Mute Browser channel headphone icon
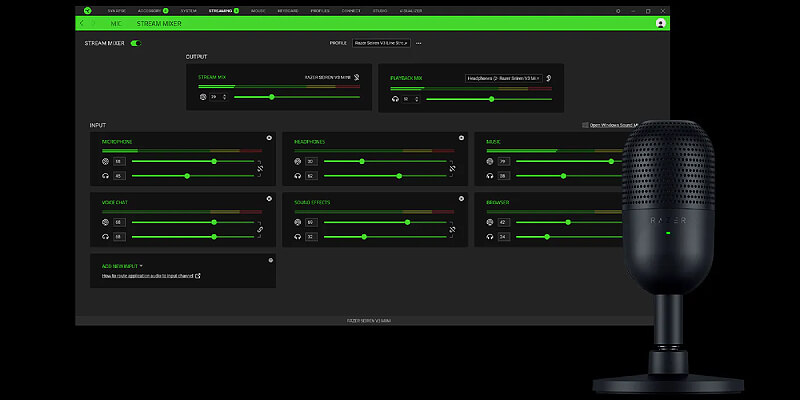 click(490, 237)
